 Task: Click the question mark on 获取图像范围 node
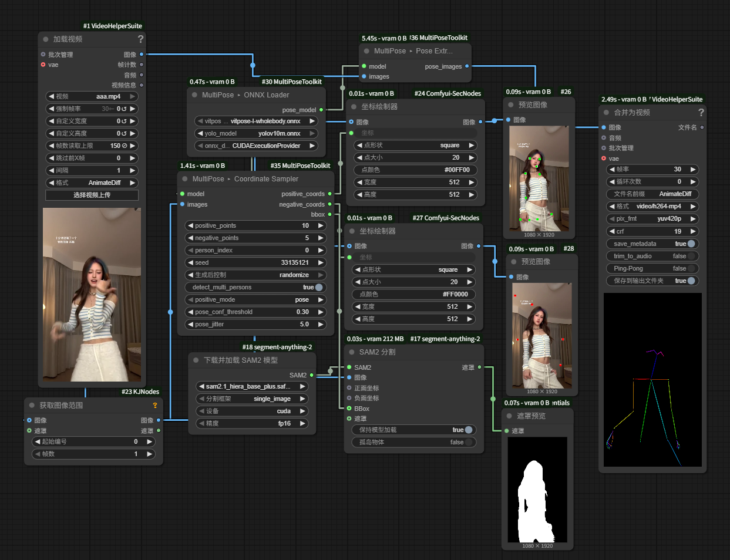click(x=155, y=406)
